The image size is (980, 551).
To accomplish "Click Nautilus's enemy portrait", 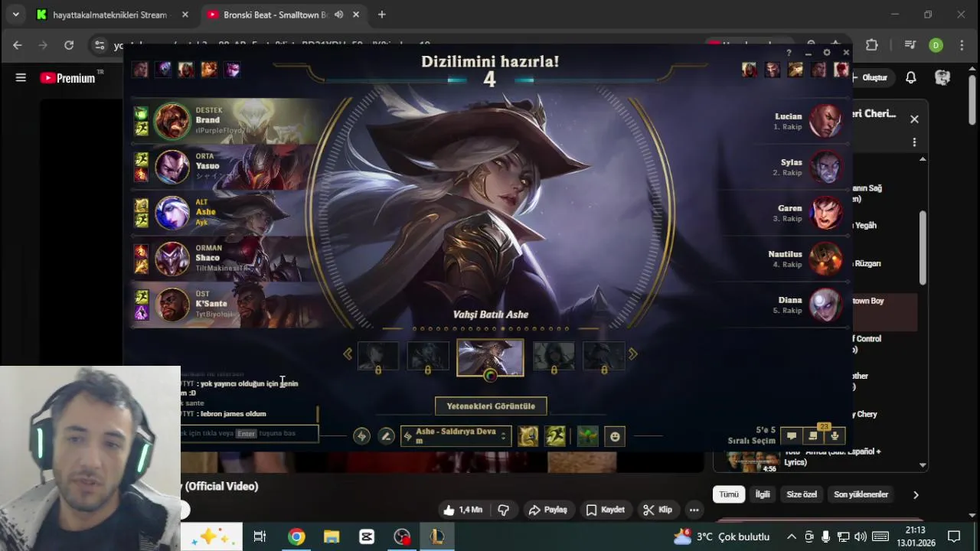I will pos(825,259).
